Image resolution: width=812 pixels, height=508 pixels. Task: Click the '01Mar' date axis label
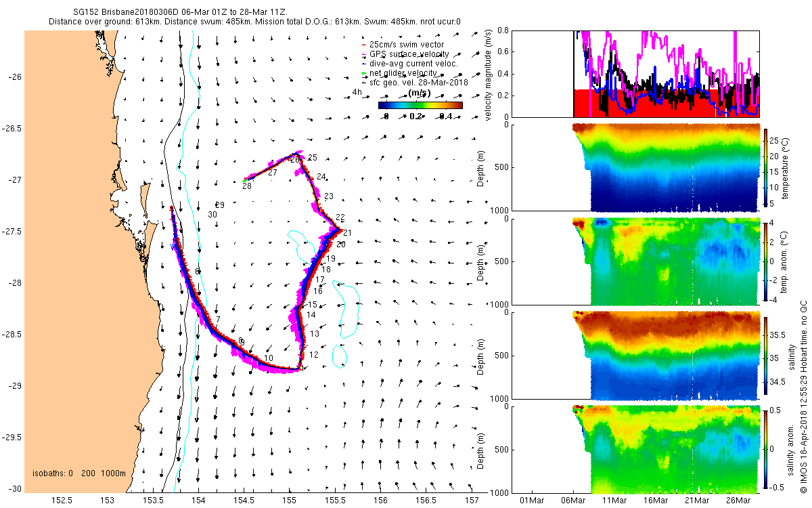pos(532,501)
